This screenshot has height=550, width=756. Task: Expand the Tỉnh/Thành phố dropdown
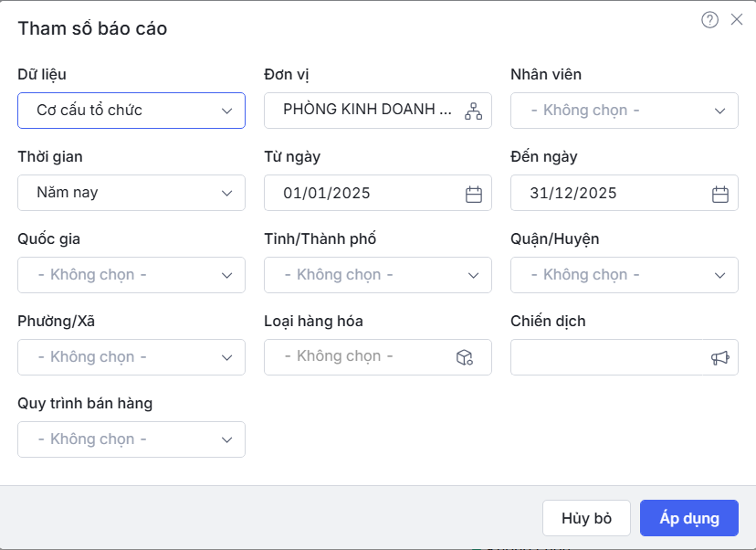pyautogui.click(x=378, y=275)
